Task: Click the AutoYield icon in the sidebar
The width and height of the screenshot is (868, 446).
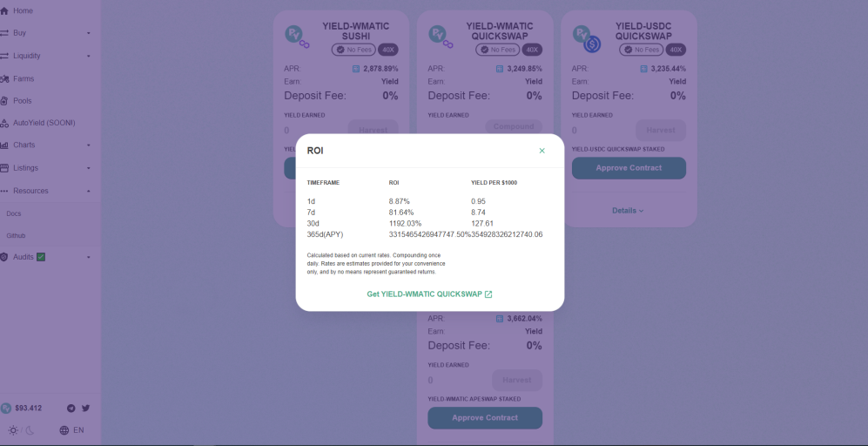Action: (x=4, y=123)
